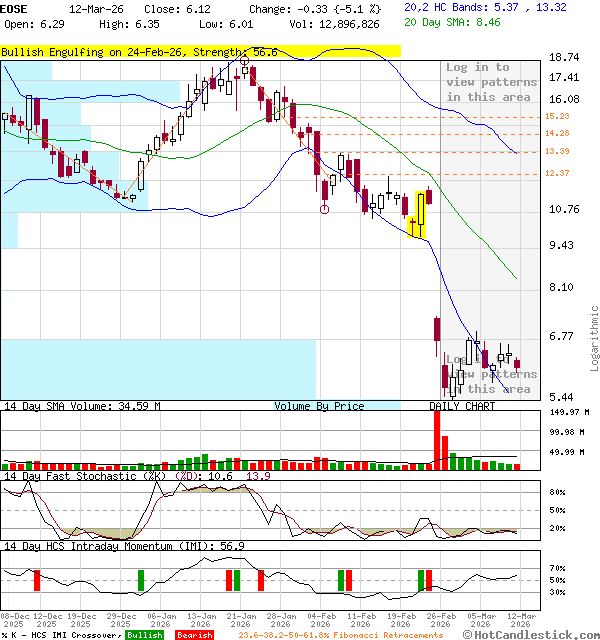Image resolution: width=600 pixels, height=640 pixels.
Task: Click the red Bearish legend box
Action: [195, 635]
